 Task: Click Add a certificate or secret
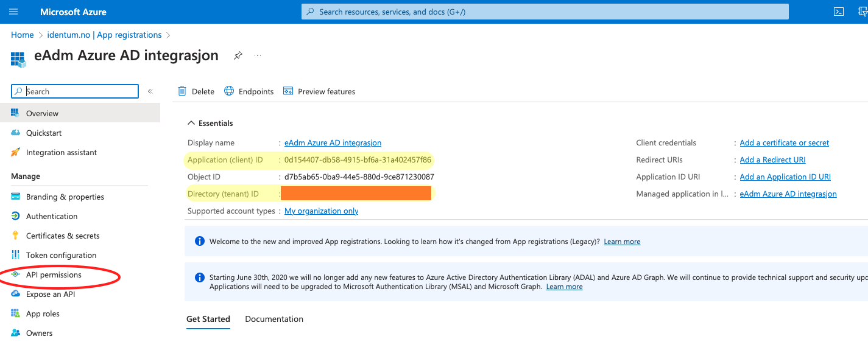point(785,142)
